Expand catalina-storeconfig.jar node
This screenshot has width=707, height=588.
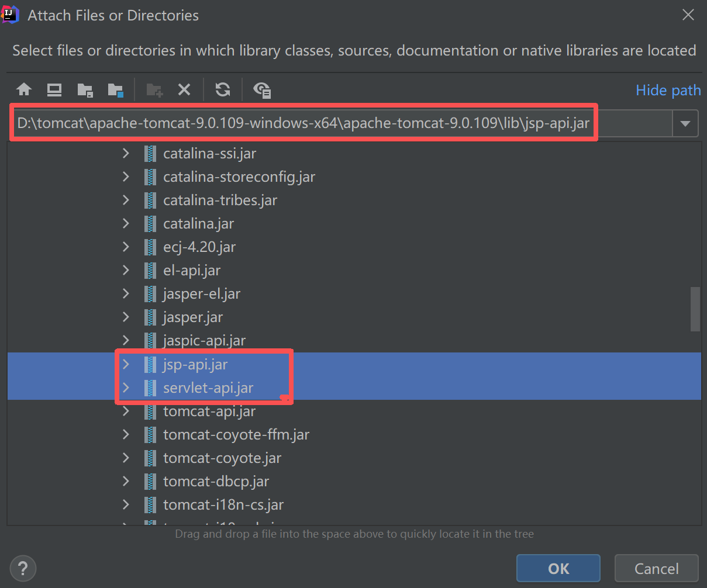[x=126, y=177]
